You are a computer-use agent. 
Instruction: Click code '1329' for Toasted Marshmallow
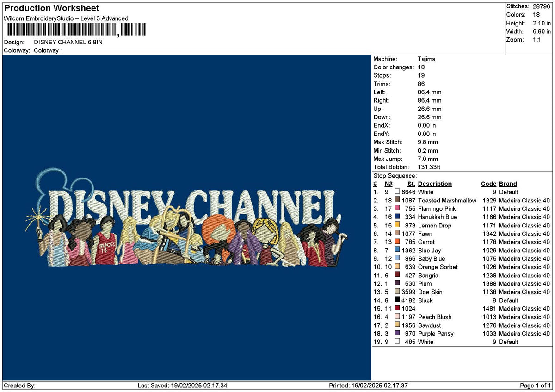[x=489, y=200]
